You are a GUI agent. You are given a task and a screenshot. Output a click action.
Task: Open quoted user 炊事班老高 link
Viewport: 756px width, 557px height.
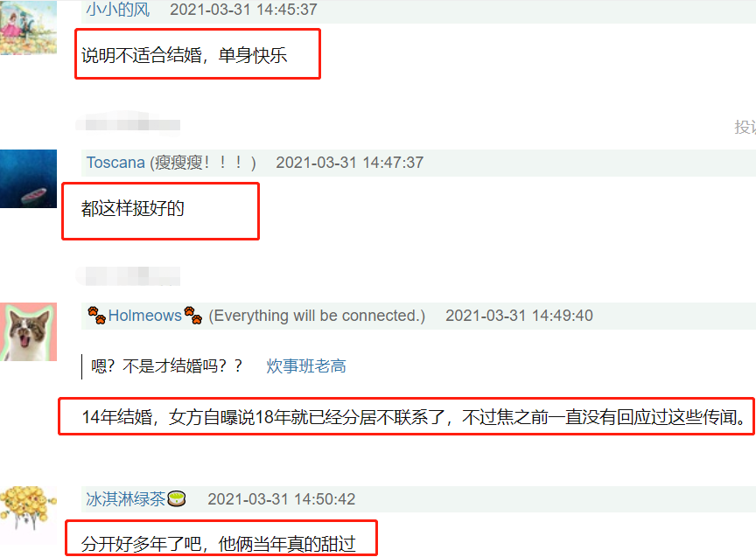(306, 366)
